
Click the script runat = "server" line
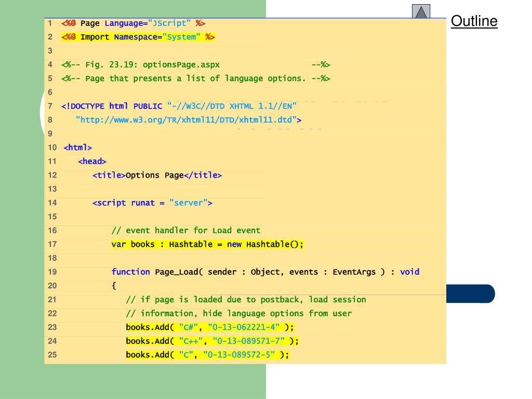152,203
